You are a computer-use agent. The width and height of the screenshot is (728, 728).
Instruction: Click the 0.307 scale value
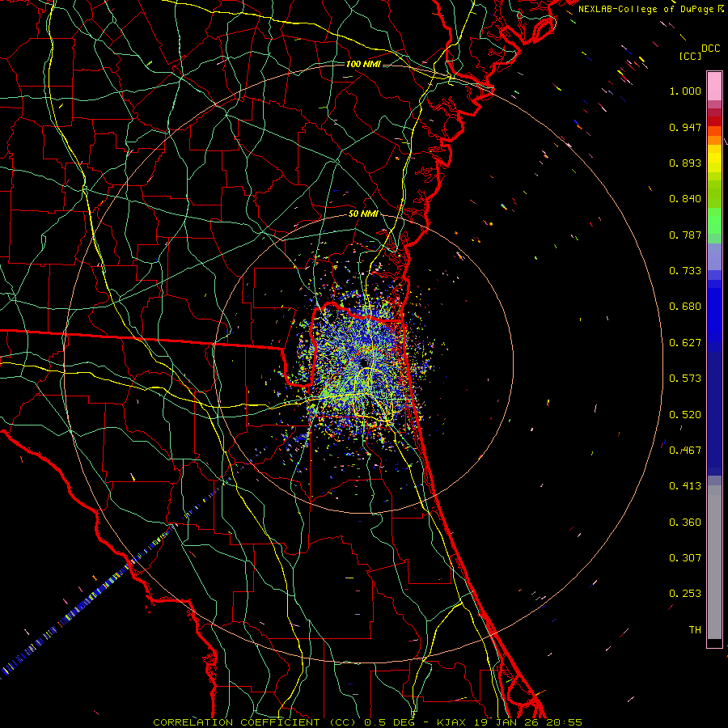[x=685, y=558]
